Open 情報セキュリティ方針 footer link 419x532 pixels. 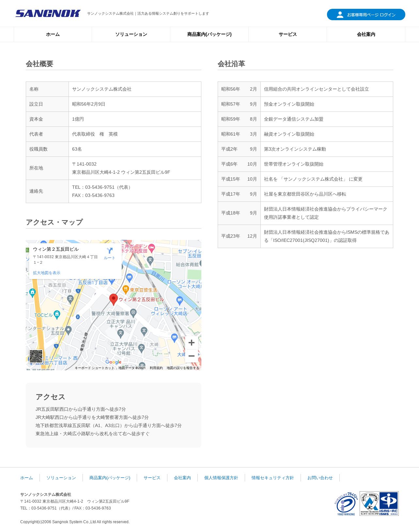[273, 478]
